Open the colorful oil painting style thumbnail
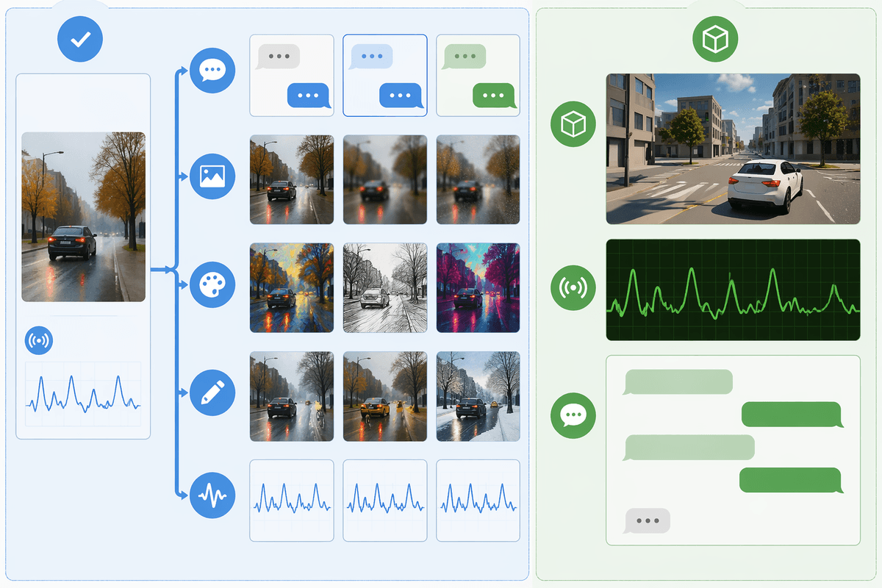This screenshot has width=882, height=588. 292,288
